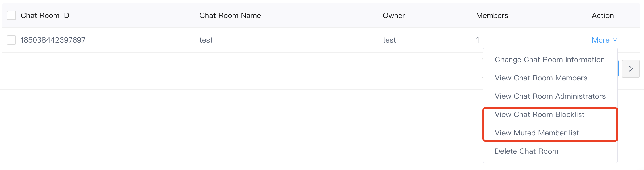Click "test" in the Chat Room Name column
The height and width of the screenshot is (170, 644).
[x=206, y=40]
